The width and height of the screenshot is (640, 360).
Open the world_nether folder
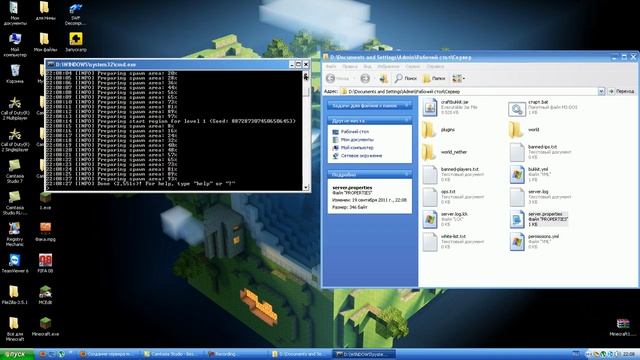pyautogui.click(x=445, y=152)
